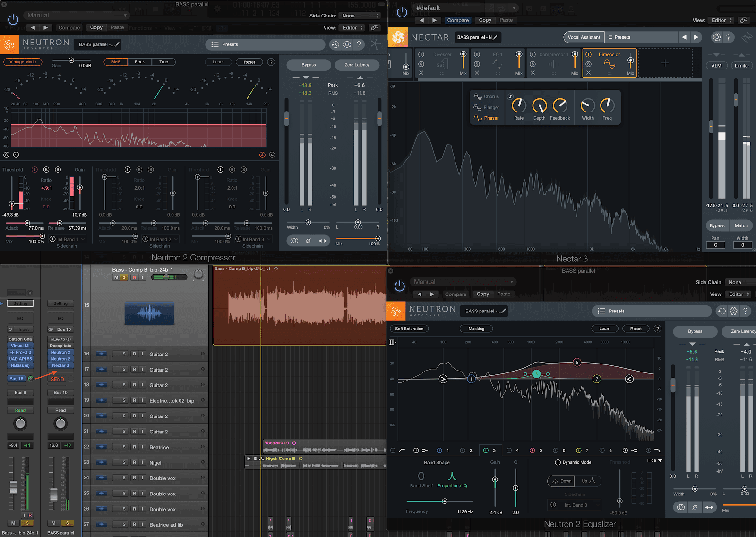Image resolution: width=756 pixels, height=537 pixels.
Task: Click Reset button in Equalizer
Action: point(636,329)
